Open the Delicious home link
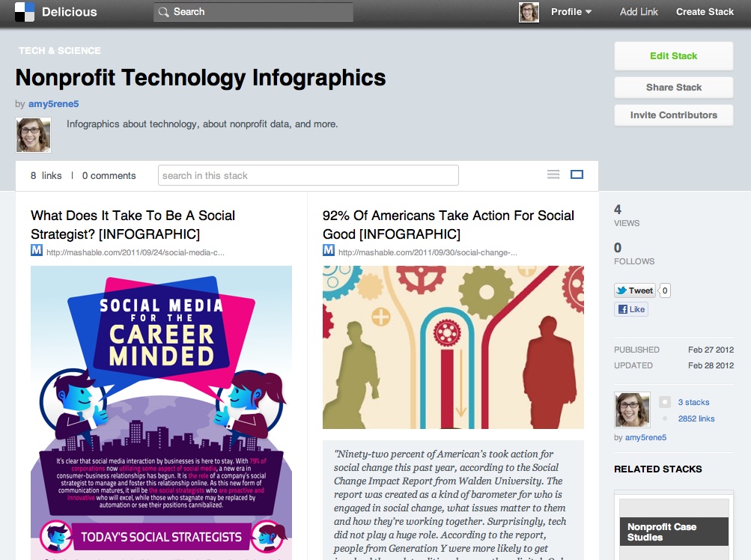The image size is (751, 560). (70, 12)
